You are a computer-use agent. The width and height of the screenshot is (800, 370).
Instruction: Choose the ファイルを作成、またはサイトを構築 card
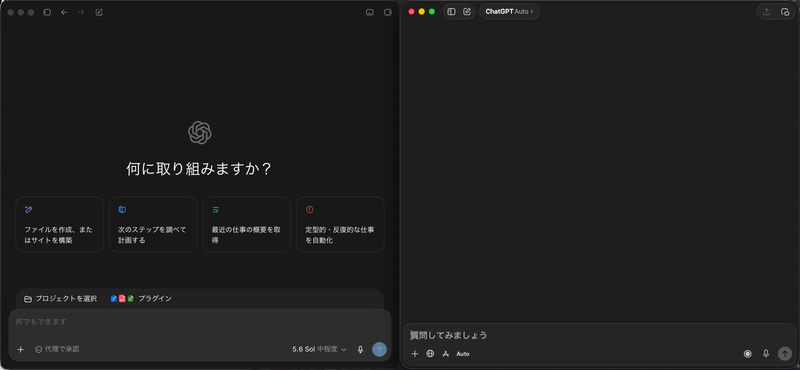point(60,225)
